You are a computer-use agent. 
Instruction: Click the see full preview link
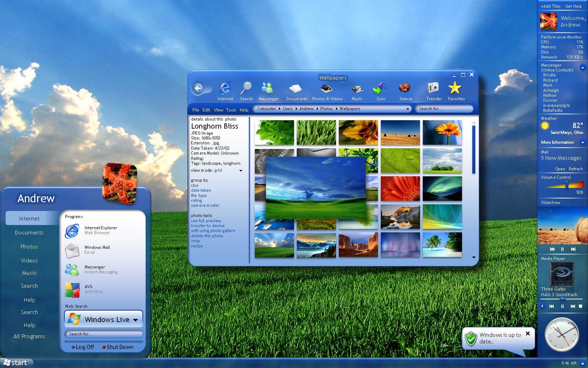tap(206, 221)
